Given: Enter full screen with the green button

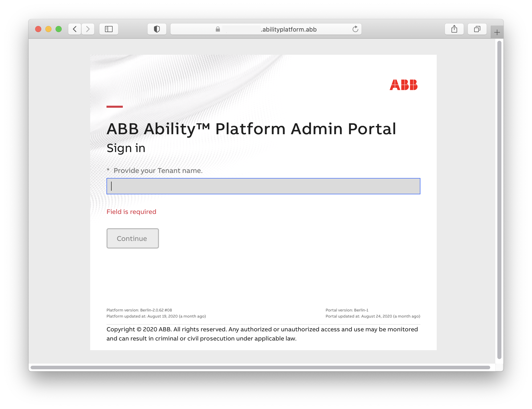Looking at the screenshot, I should (59, 29).
